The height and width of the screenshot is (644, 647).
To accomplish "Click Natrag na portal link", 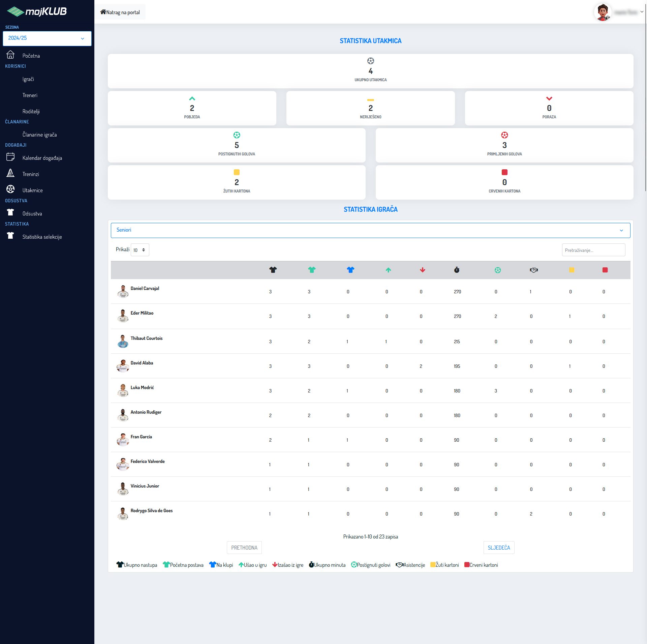I will click(x=120, y=12).
